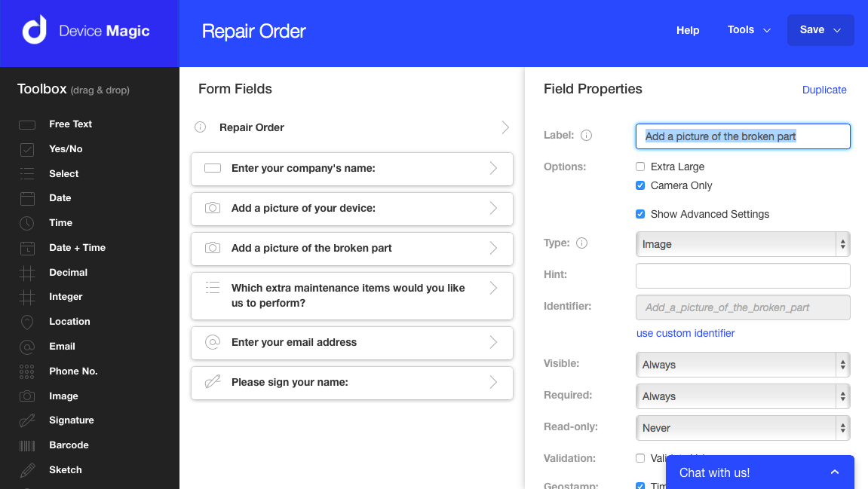Choose the Signature pen icon in Toolbox

pyautogui.click(x=27, y=420)
